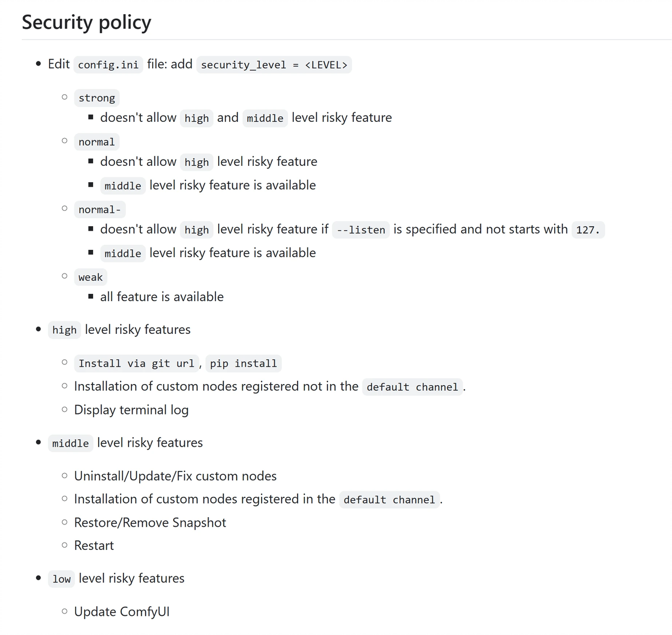672x635 pixels.
Task: Click the "Update ComfyUI" list item
Action: pyautogui.click(x=122, y=612)
